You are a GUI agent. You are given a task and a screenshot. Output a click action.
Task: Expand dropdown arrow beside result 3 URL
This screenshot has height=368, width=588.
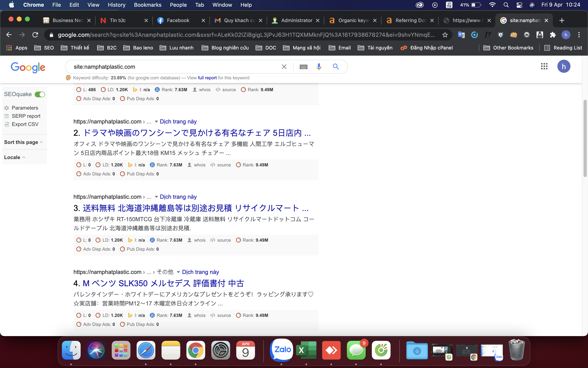pyautogui.click(x=156, y=197)
